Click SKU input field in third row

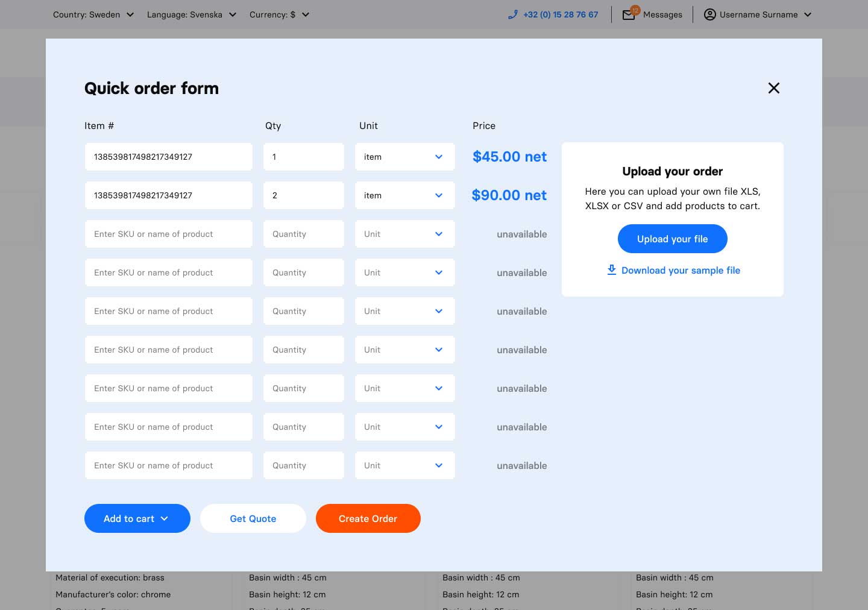169,234
